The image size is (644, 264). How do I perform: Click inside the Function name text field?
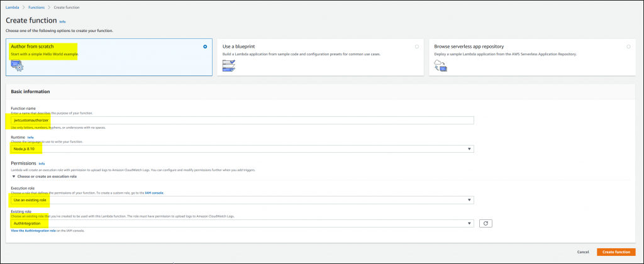242,120
